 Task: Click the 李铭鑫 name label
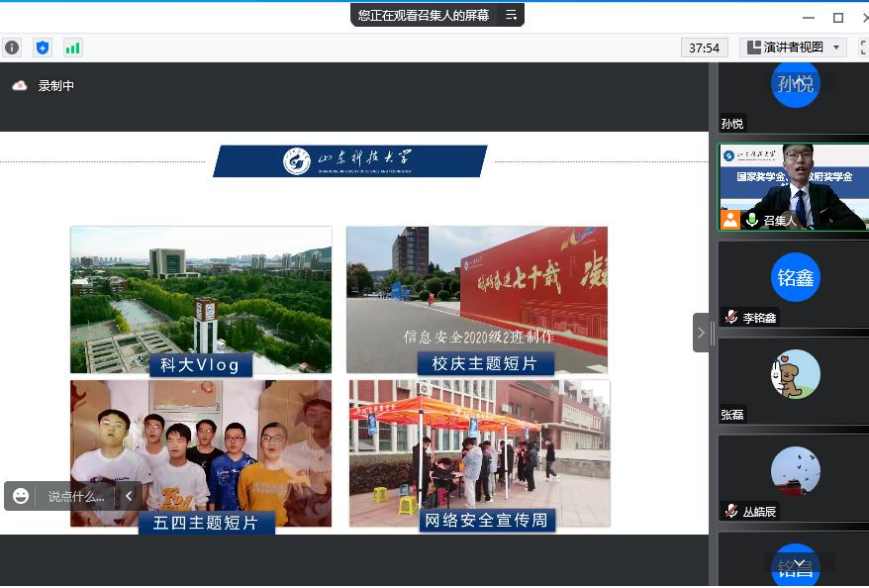(759, 318)
